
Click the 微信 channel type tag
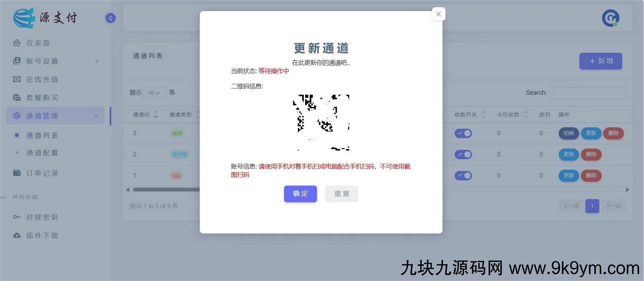(177, 133)
